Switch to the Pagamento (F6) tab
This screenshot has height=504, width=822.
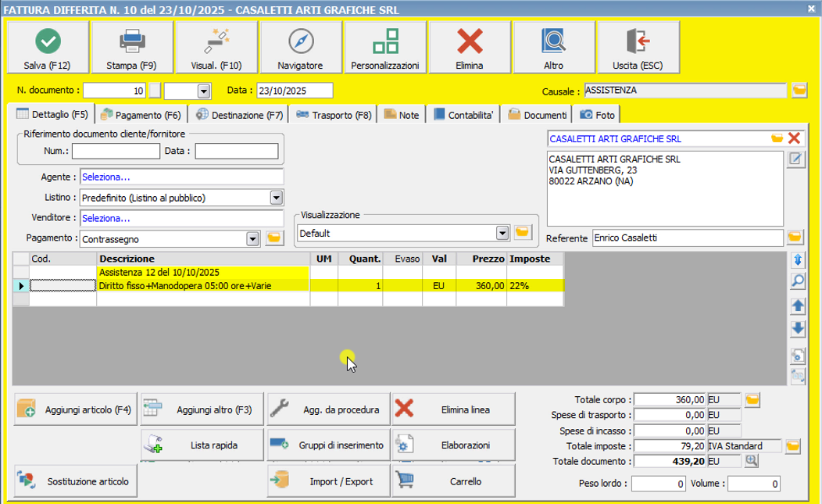click(141, 115)
